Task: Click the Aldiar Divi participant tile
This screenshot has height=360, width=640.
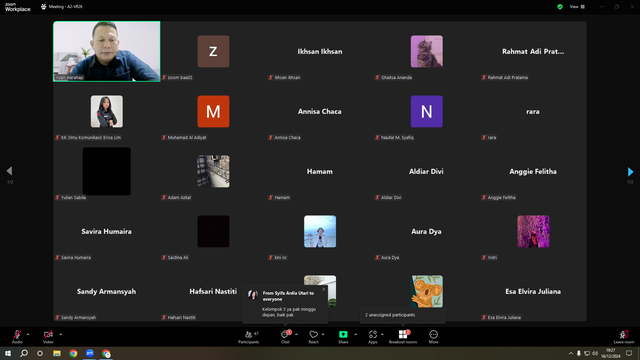Action: point(426,171)
